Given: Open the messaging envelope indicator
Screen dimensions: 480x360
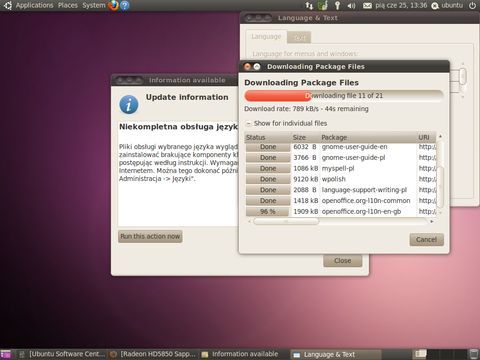Looking at the screenshot, I should click(367, 5).
